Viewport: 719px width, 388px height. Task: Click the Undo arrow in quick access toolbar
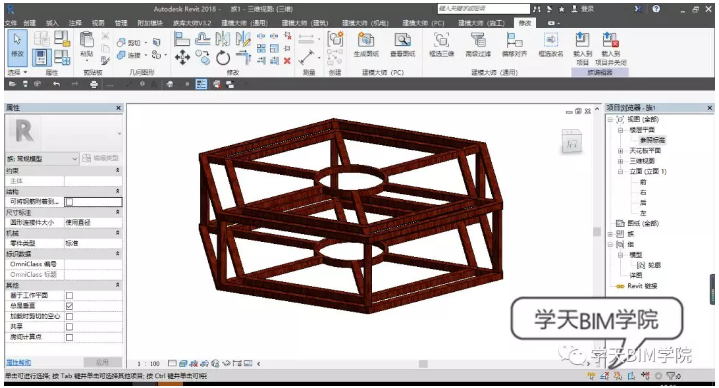click(x=56, y=84)
